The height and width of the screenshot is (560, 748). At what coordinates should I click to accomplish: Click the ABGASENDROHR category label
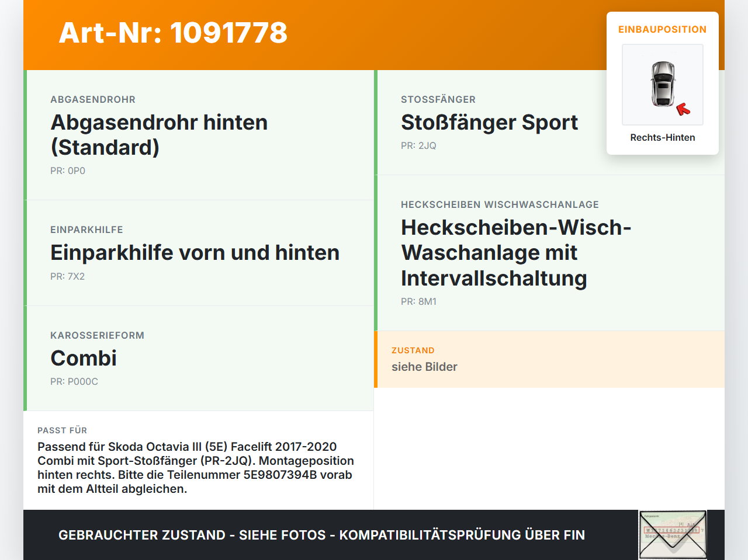click(93, 99)
